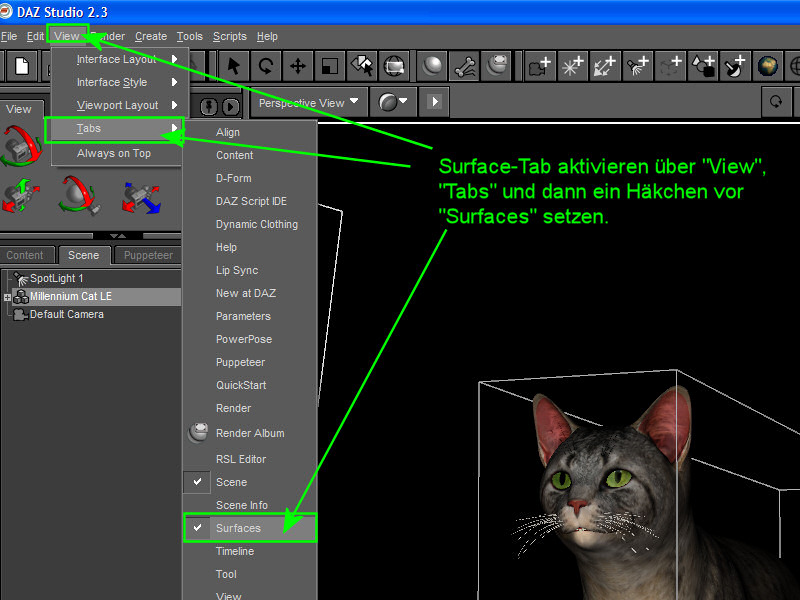800x600 pixels.
Task: Click the reset view icon at viewport right
Action: pos(776,102)
